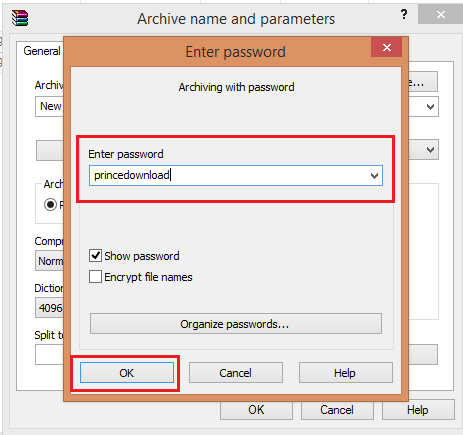Cancel the Enter password dialog
This screenshot has width=463, height=435.
click(236, 373)
